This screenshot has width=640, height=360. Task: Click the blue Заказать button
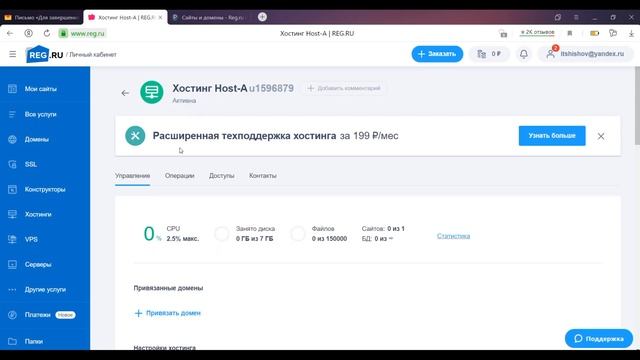(x=437, y=54)
